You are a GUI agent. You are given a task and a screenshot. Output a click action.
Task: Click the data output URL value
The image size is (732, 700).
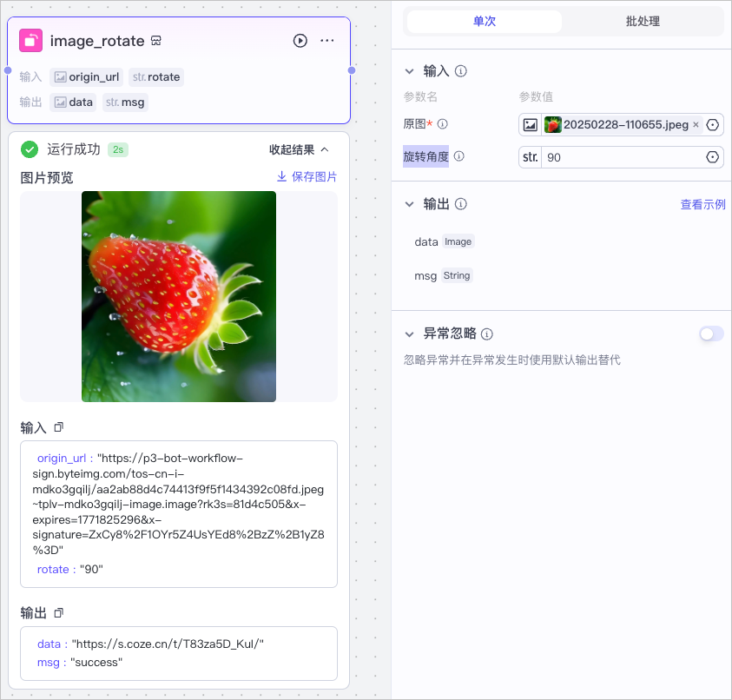168,644
